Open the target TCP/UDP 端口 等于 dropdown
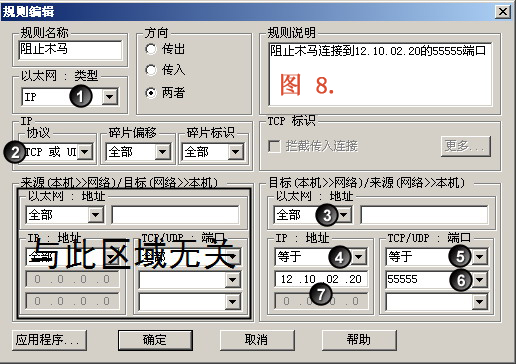516x364 pixels. [x=480, y=257]
